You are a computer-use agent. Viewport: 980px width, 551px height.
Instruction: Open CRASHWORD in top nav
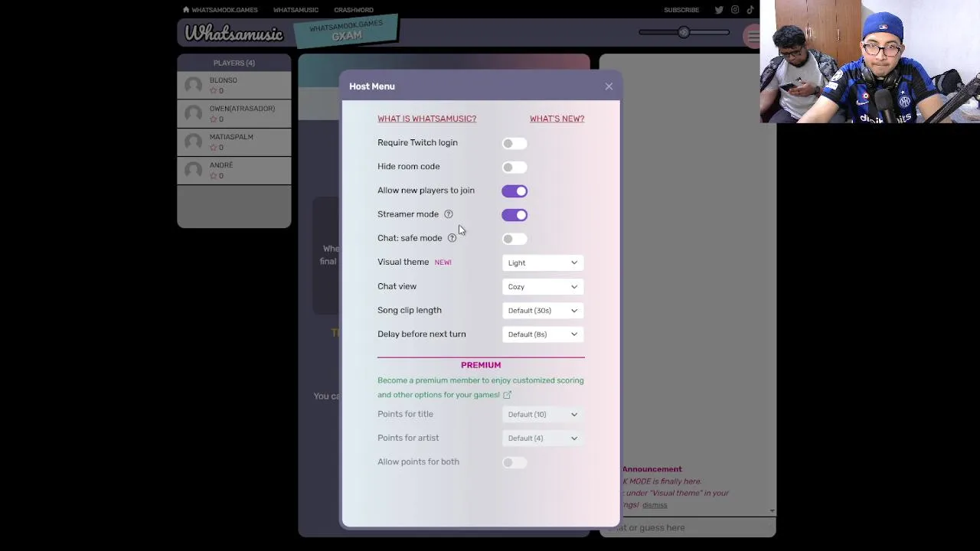[x=354, y=10]
